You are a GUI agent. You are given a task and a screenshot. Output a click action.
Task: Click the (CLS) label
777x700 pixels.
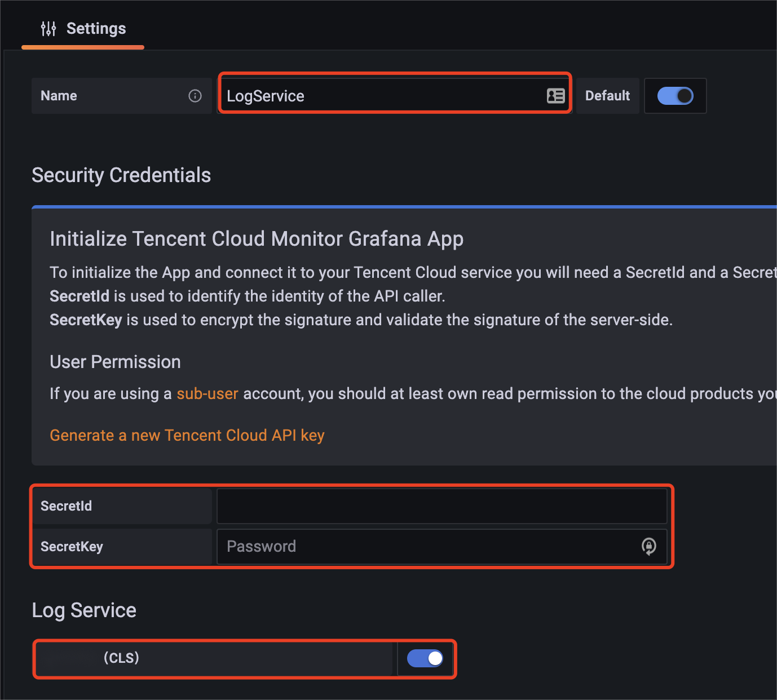click(121, 658)
